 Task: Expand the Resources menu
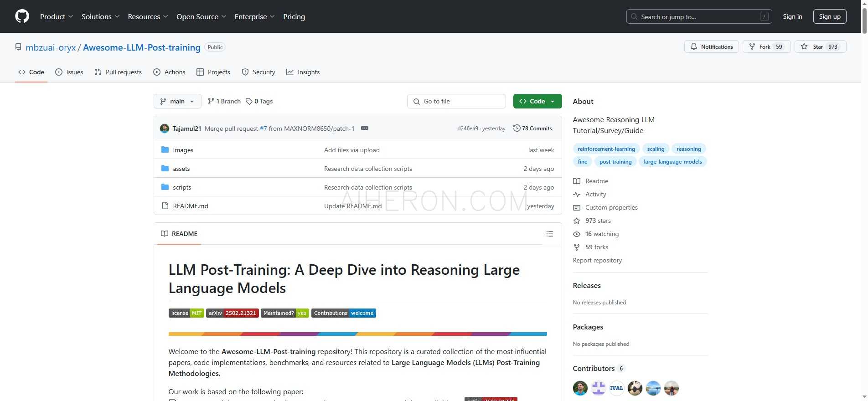pos(148,16)
